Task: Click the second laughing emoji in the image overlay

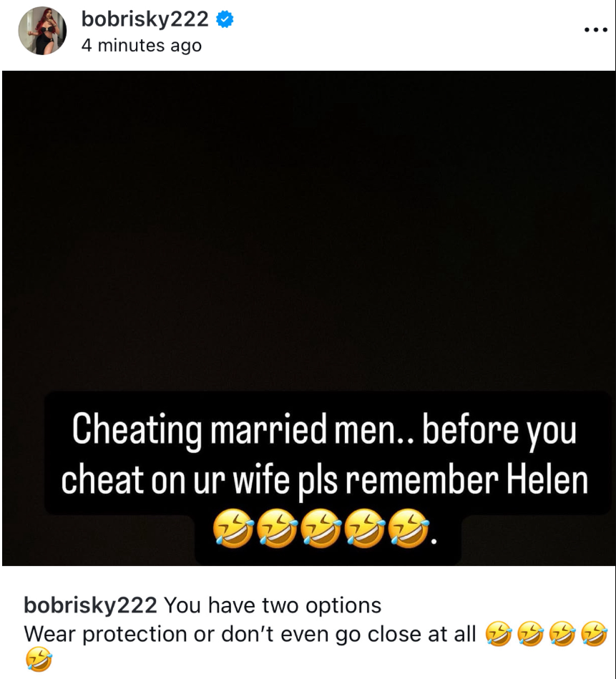Action: pyautogui.click(x=277, y=528)
